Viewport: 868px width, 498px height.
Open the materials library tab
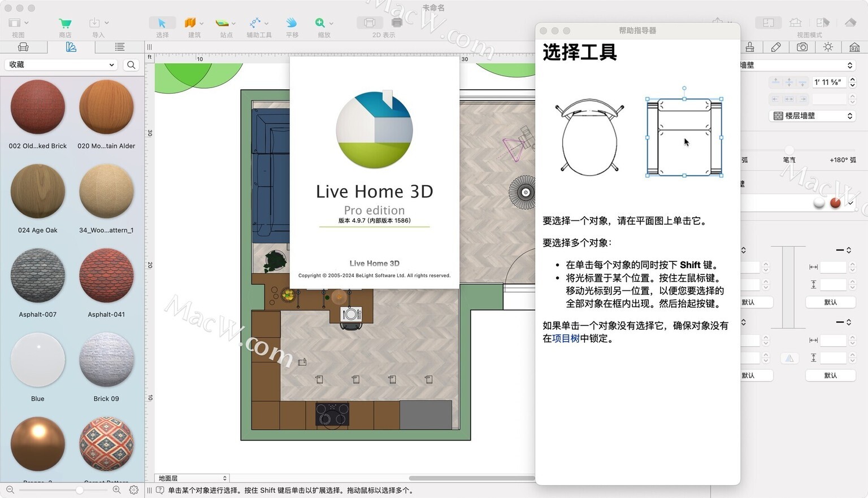pos(71,47)
